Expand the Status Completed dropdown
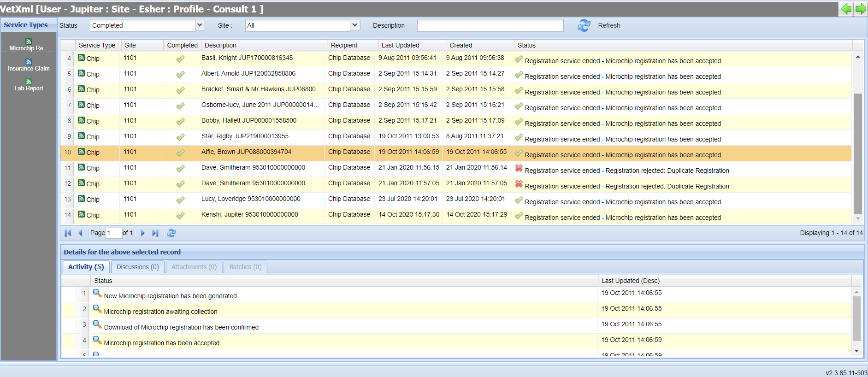The width and height of the screenshot is (868, 377). pos(200,25)
